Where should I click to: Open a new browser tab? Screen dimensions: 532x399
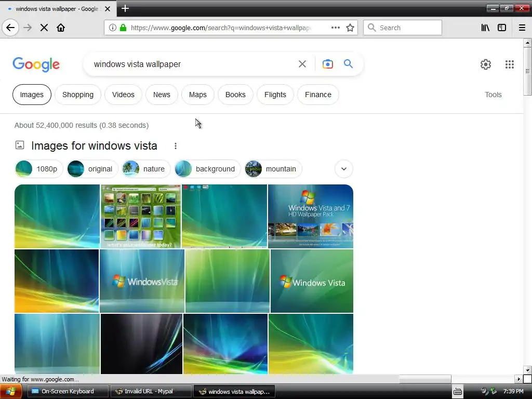125,8
